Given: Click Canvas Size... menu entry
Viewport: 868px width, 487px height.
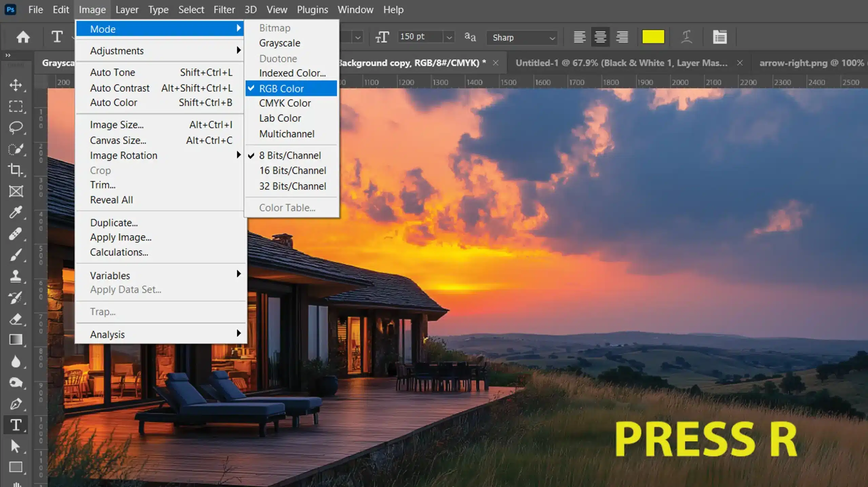Looking at the screenshot, I should click(x=160, y=140).
